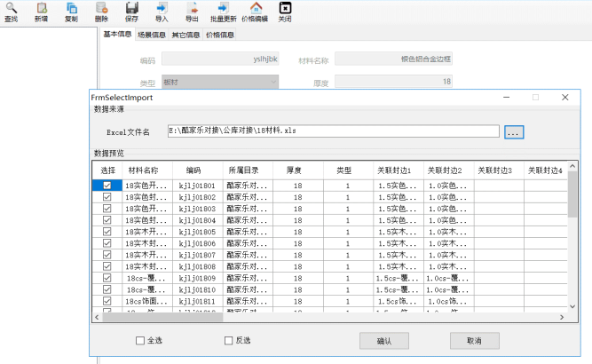
Task: Uncheck the row kjlj01809 checkbox
Action: tap(107, 278)
